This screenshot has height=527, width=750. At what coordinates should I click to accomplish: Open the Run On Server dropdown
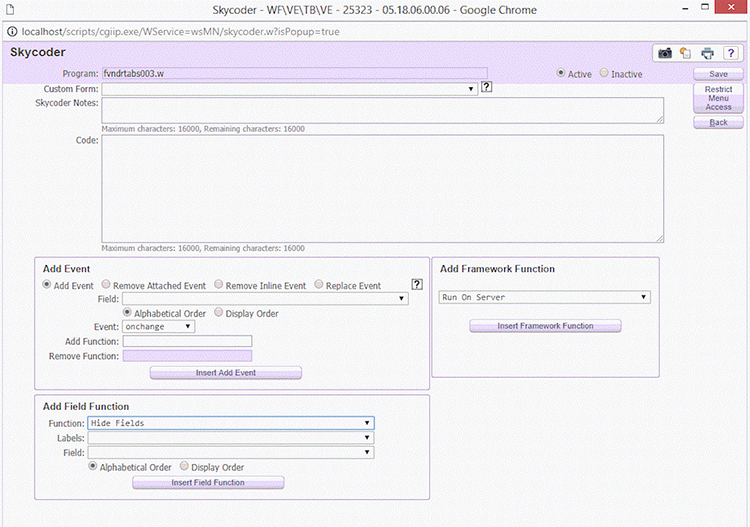[544, 297]
